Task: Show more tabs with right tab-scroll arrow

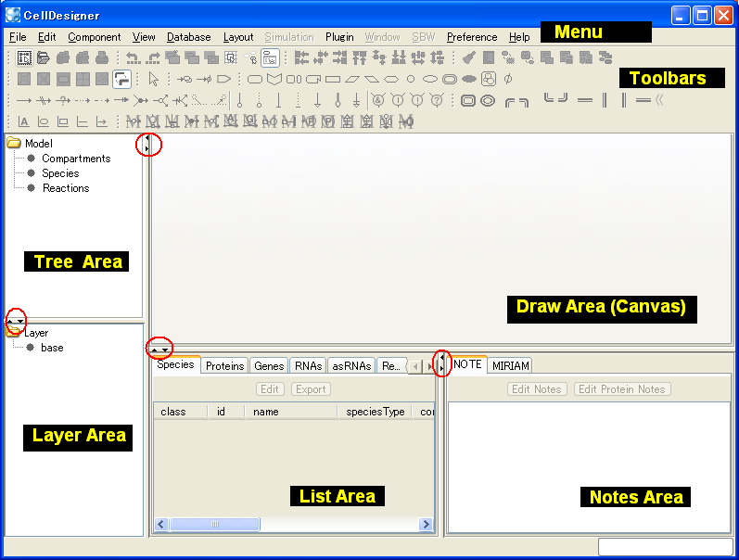Action: 429,366
